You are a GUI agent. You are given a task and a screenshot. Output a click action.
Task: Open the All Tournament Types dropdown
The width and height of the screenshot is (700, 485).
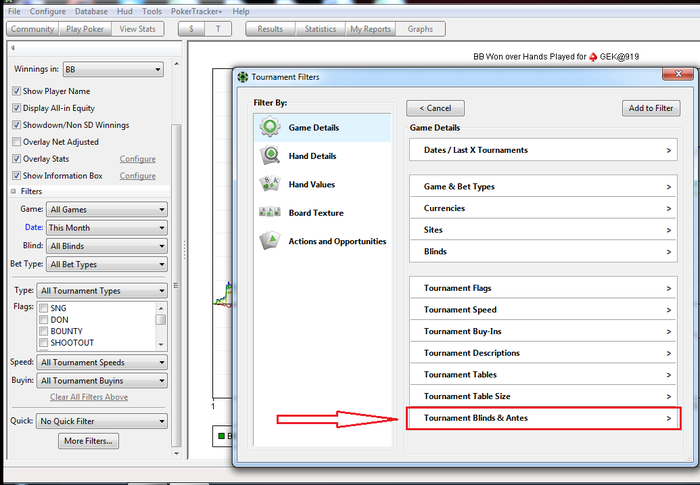click(x=102, y=291)
